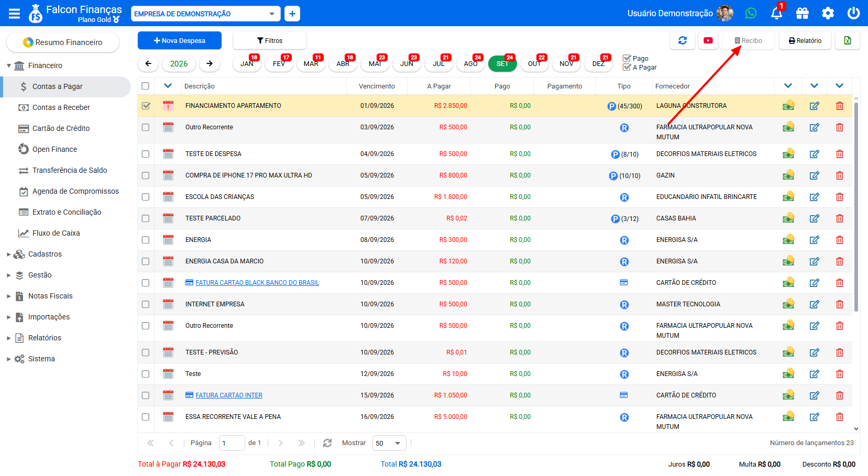Delete the Teste expense row

coord(840,374)
